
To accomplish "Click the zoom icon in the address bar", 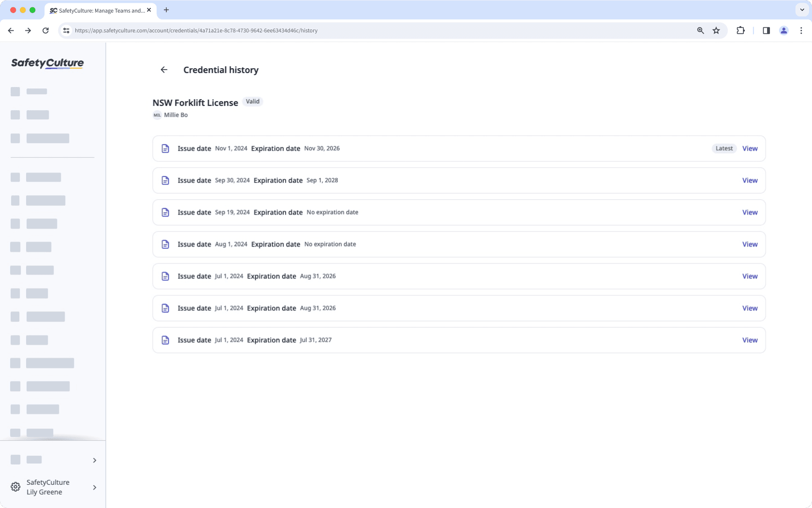I will coord(700,30).
